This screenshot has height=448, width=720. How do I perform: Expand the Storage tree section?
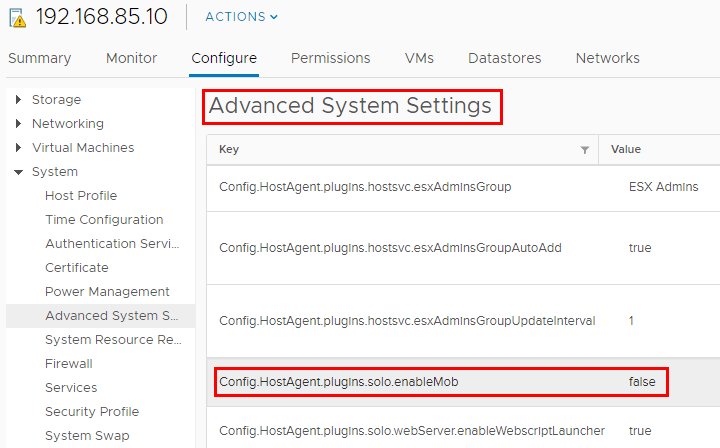(19, 100)
